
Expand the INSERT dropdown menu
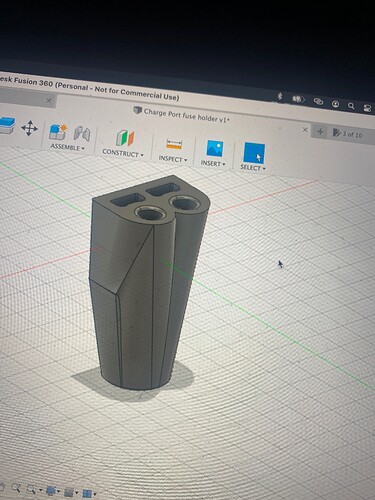(213, 163)
